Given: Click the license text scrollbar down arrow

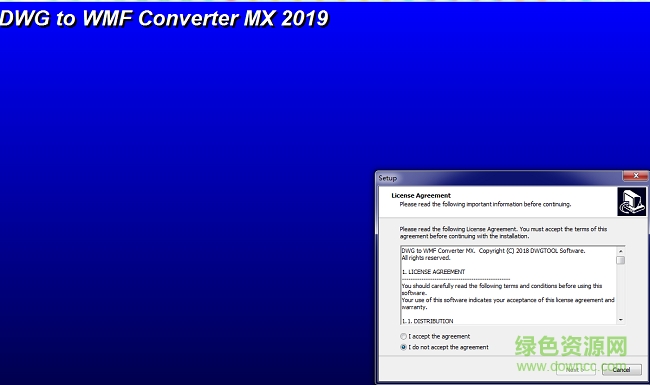Looking at the screenshot, I should click(x=621, y=320).
